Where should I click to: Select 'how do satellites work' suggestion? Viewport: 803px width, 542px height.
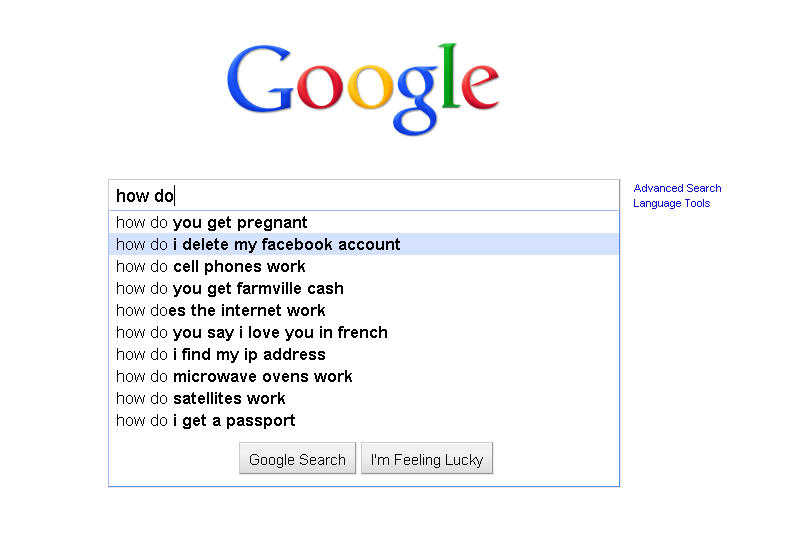364,399
